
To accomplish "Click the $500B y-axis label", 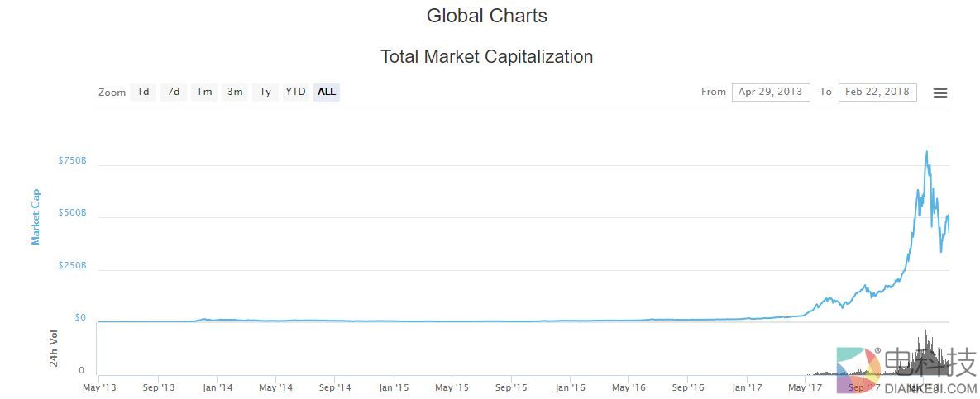I will tap(72, 213).
